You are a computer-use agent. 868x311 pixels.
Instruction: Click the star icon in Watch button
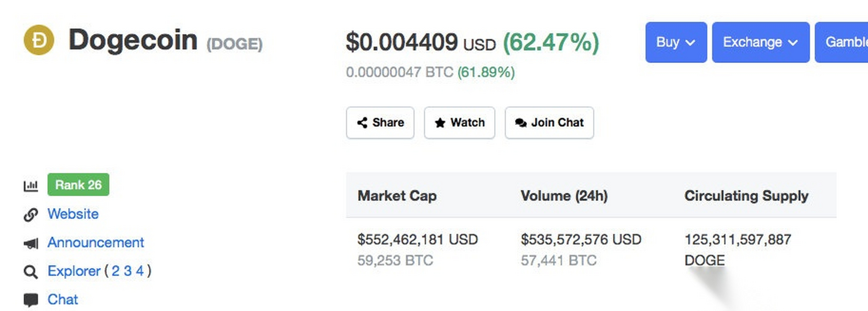click(x=440, y=123)
